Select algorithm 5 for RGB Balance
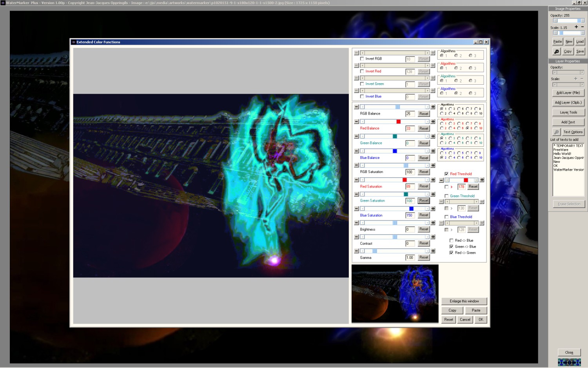Screen dimensions: 588x368 coord(459,109)
